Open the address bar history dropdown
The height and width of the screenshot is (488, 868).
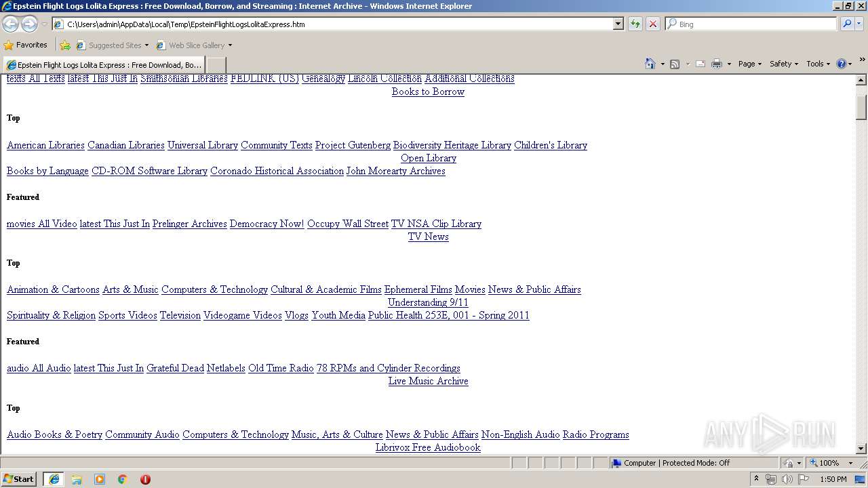(x=618, y=24)
